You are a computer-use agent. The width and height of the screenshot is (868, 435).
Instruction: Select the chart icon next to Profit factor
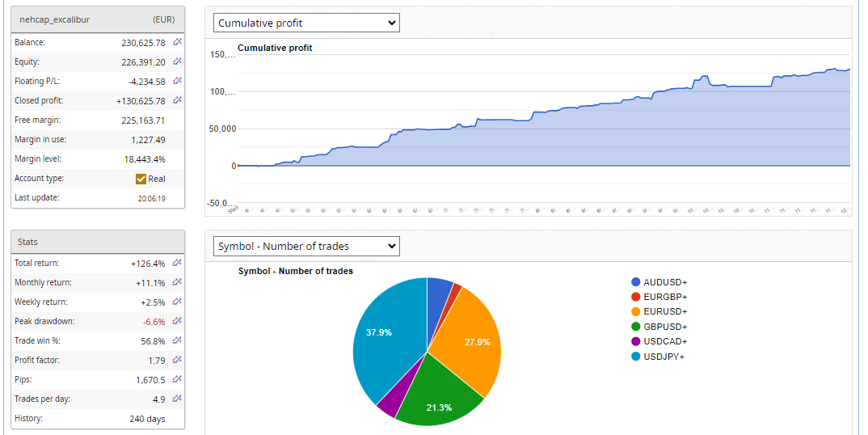tap(177, 360)
